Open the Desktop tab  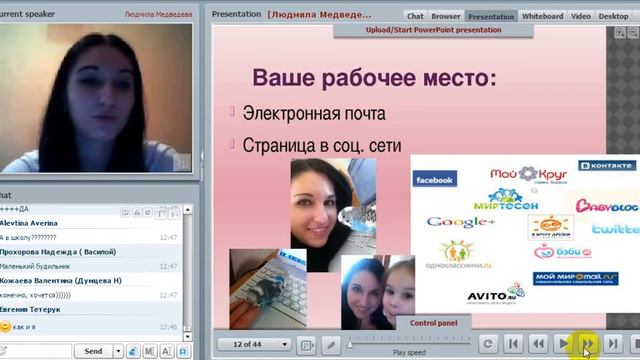pyautogui.click(x=613, y=16)
